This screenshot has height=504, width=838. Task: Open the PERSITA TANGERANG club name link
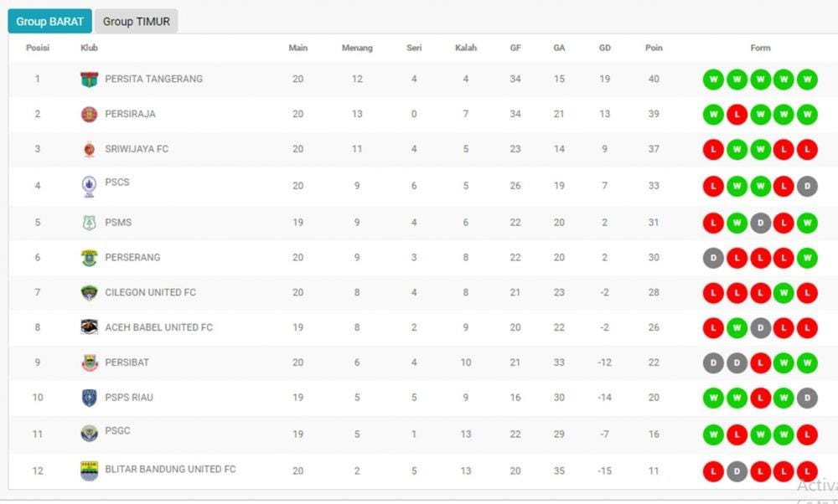[x=153, y=79]
